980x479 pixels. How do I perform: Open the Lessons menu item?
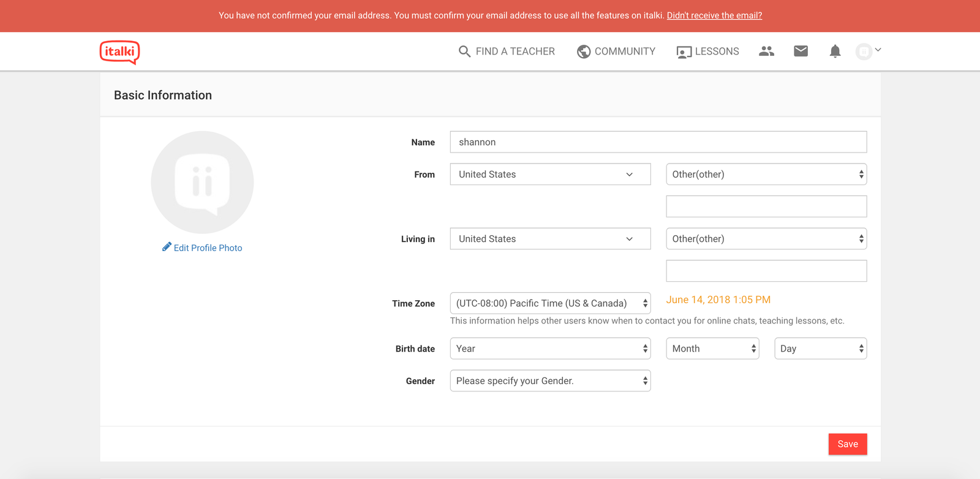(708, 51)
